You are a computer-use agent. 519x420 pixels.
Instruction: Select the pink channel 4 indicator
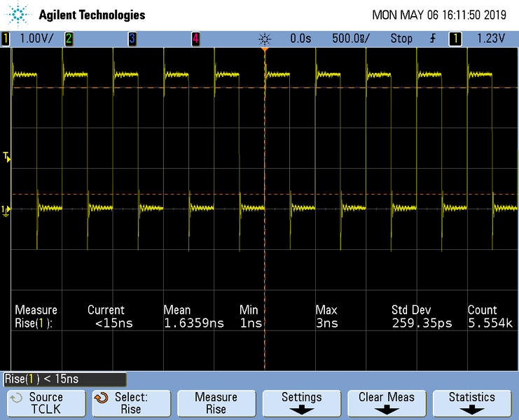pyautogui.click(x=195, y=38)
